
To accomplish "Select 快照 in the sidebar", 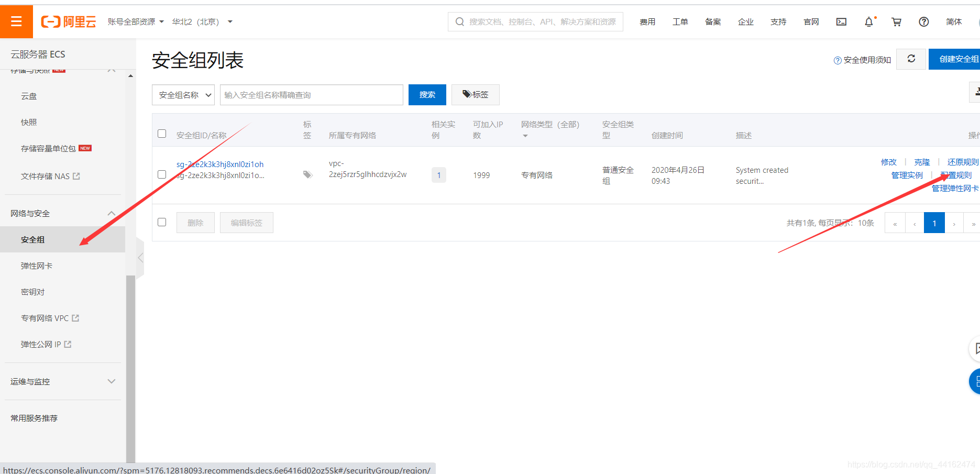I will (29, 122).
